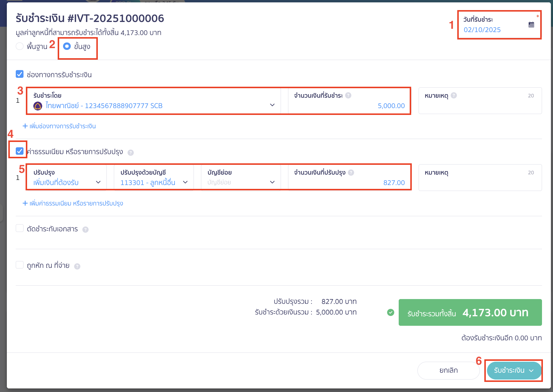This screenshot has height=392, width=553.
Task: Click help icon next to ตัดชำระกับเอกสาร option
Action: 86,229
